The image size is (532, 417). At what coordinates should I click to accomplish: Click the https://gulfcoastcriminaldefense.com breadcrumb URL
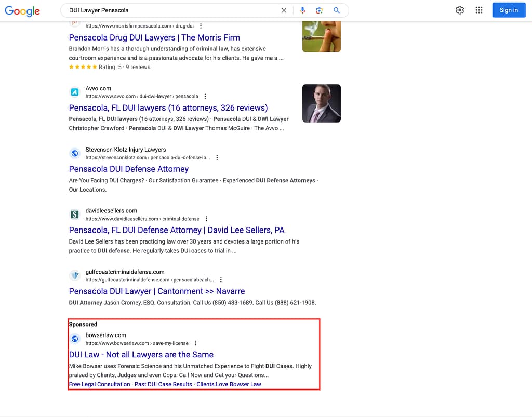pyautogui.click(x=150, y=280)
